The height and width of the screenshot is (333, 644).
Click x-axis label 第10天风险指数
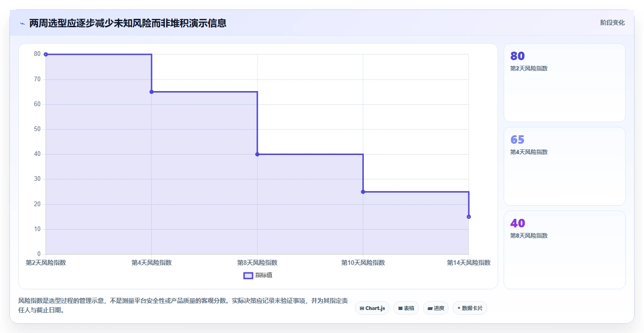pos(363,263)
